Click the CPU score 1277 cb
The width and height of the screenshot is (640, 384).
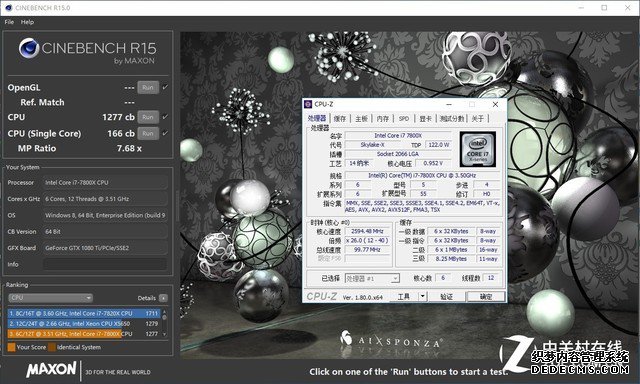click(118, 117)
